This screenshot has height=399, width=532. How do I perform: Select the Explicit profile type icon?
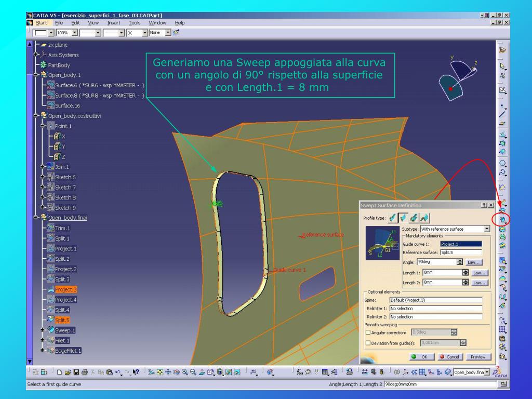(x=392, y=218)
